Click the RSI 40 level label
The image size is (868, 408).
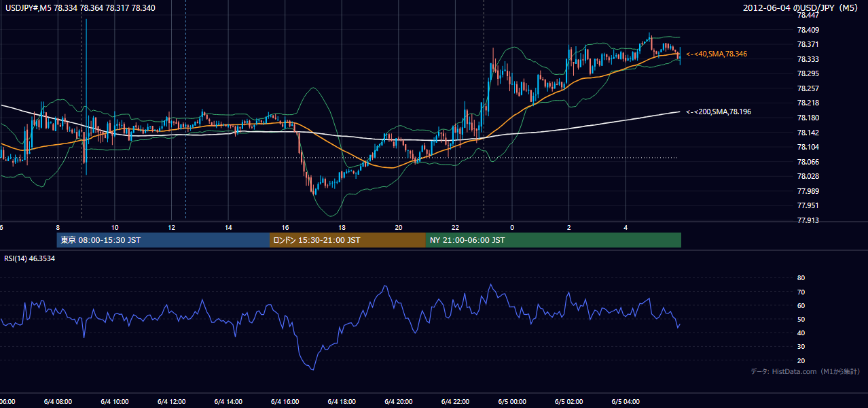click(801, 333)
